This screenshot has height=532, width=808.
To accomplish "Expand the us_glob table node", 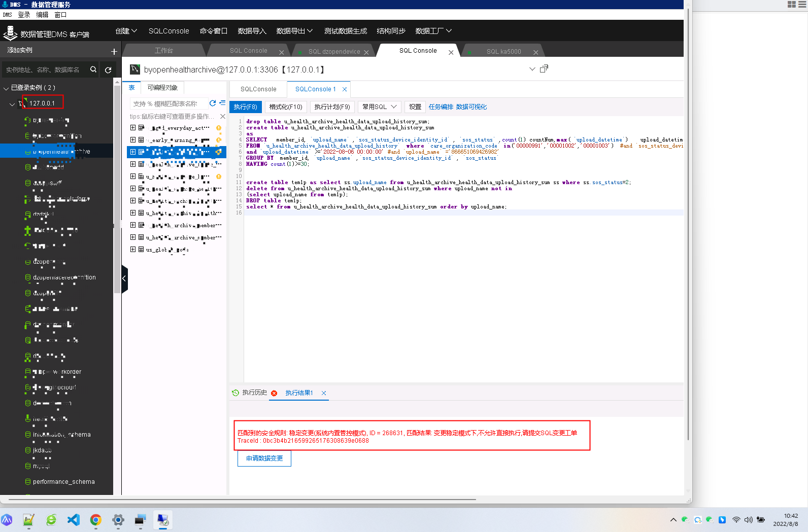I will tap(133, 250).
